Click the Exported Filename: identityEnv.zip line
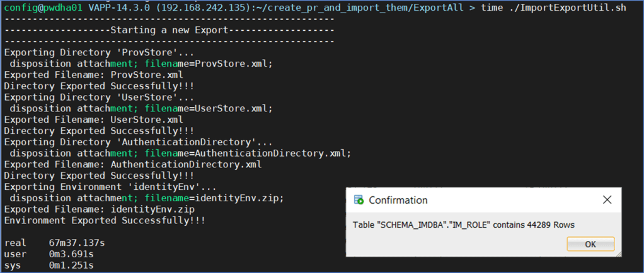The image size is (644, 273). pyautogui.click(x=99, y=209)
